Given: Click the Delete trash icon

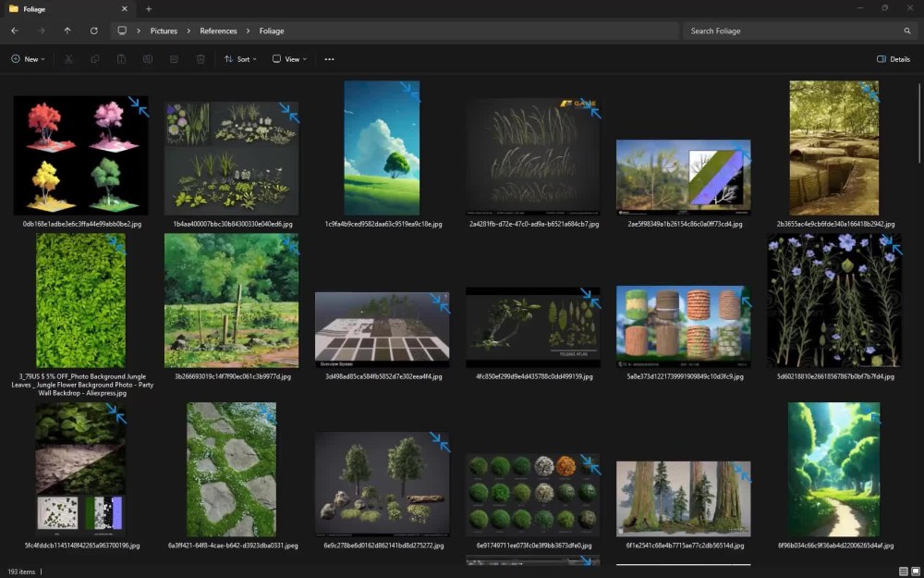Looking at the screenshot, I should pyautogui.click(x=201, y=58).
